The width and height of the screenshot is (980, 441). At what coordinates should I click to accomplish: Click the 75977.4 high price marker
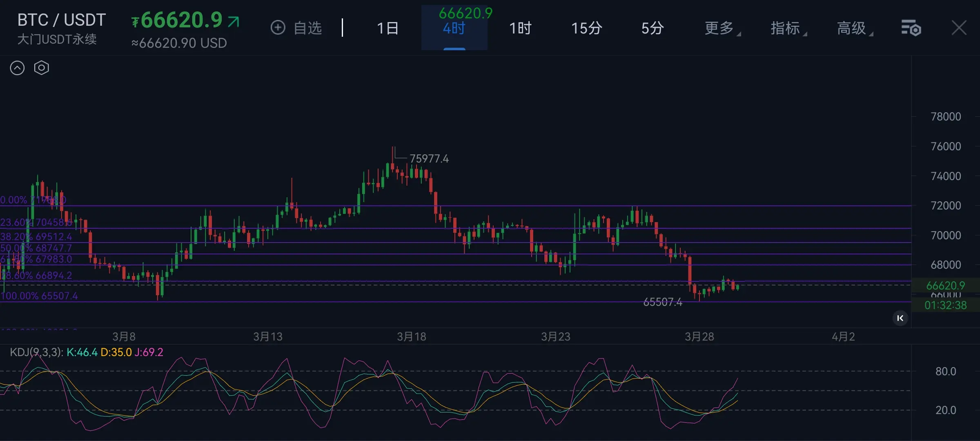(429, 158)
